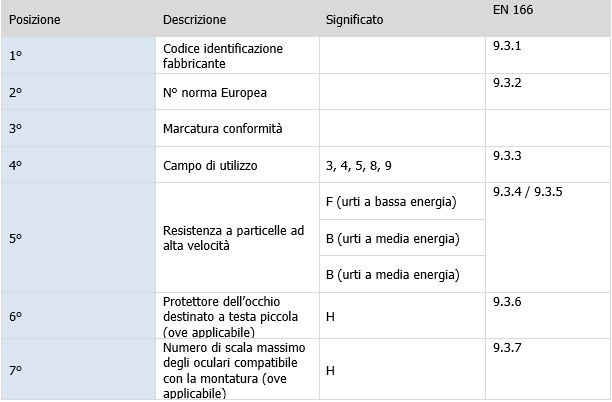Select the 9.3.4 / 9.3.5 reference cell
The image size is (612, 402).
pyautogui.click(x=528, y=191)
